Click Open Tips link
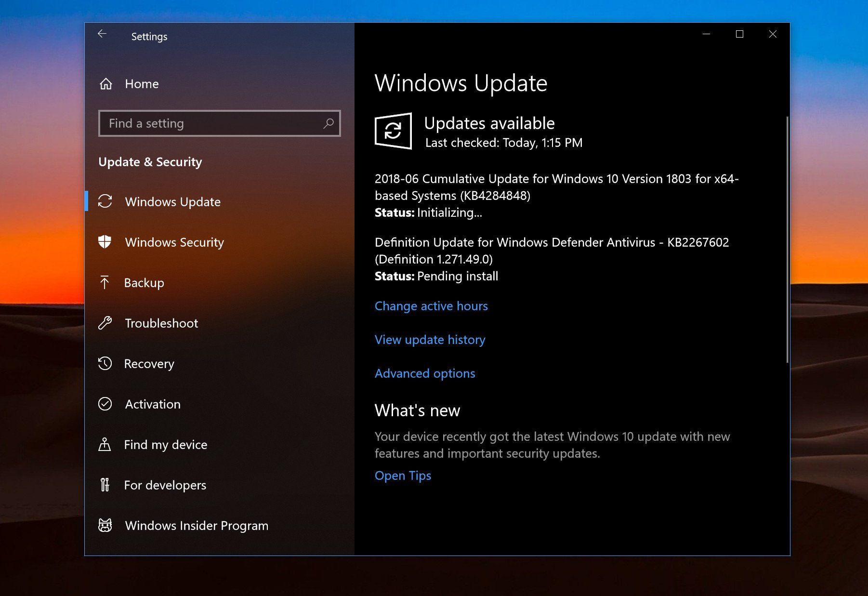Viewport: 868px width, 596px height. pos(403,476)
